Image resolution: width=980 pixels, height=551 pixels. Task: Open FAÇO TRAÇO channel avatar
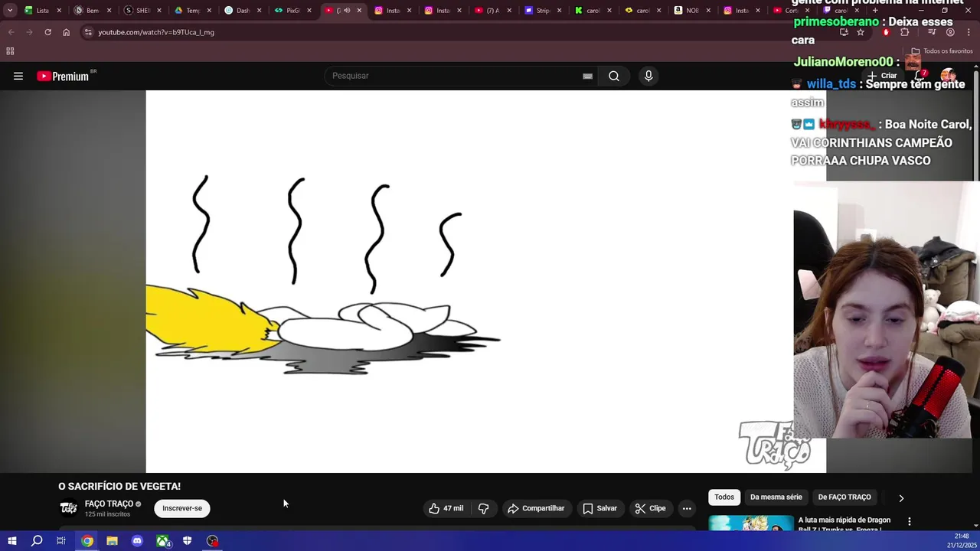[68, 508]
